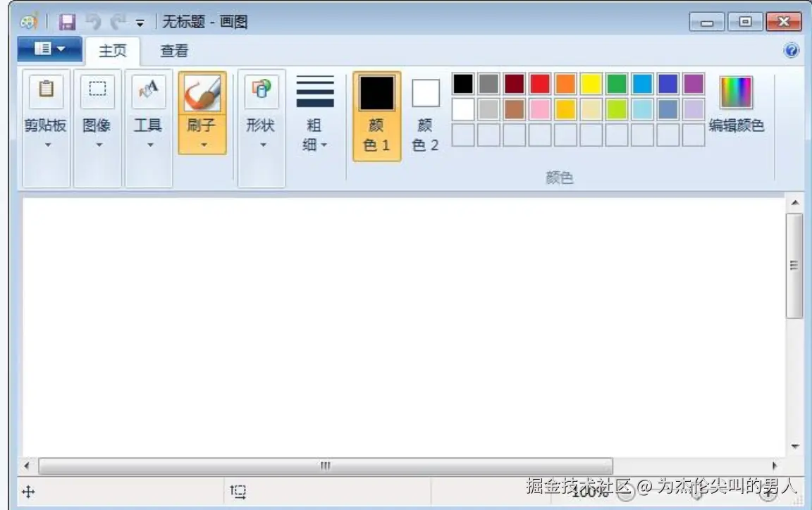Click the Help question mark button
812x510 pixels.
792,51
